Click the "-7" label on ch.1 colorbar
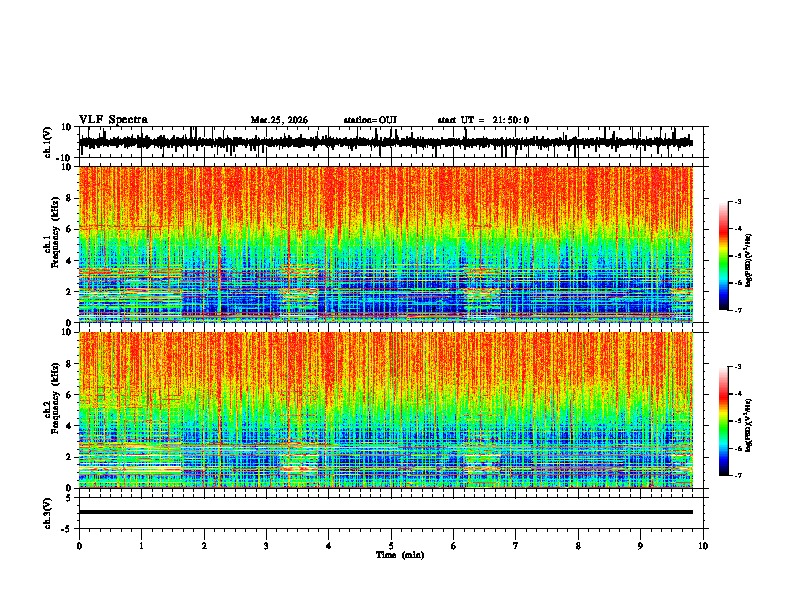Viewport: 792px width, 612px height. (737, 310)
